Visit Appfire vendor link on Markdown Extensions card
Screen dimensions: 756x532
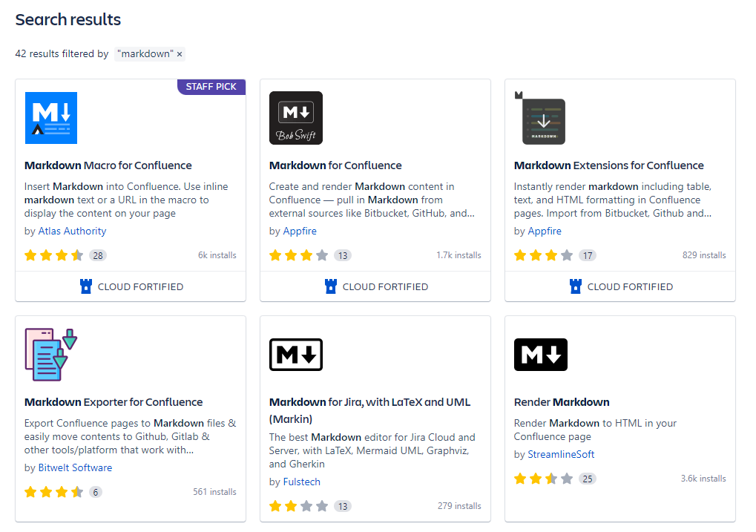click(x=545, y=231)
